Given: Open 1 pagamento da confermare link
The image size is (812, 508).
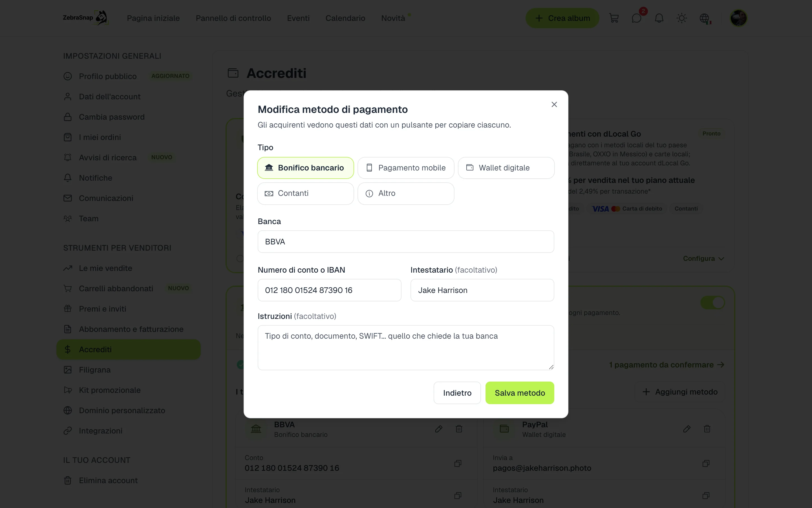Looking at the screenshot, I should 667,365.
